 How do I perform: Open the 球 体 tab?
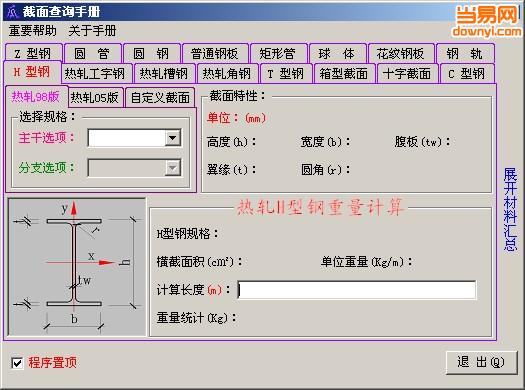point(338,54)
